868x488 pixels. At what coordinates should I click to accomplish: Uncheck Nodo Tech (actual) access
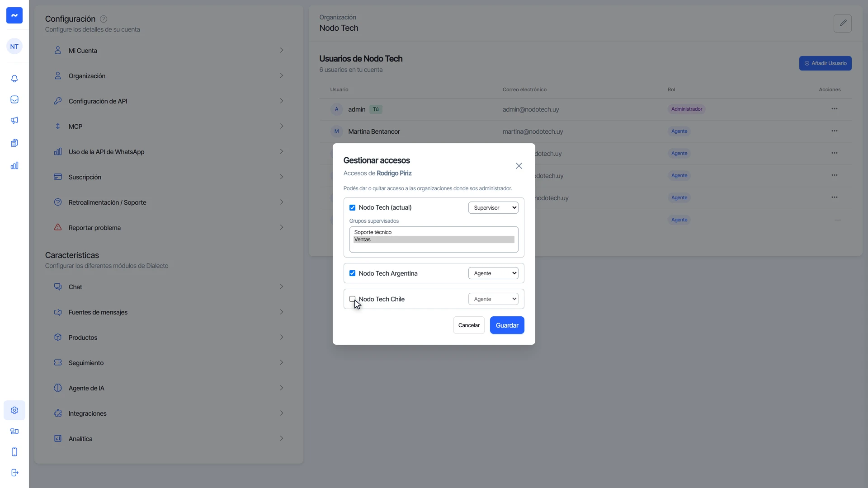[x=352, y=208]
